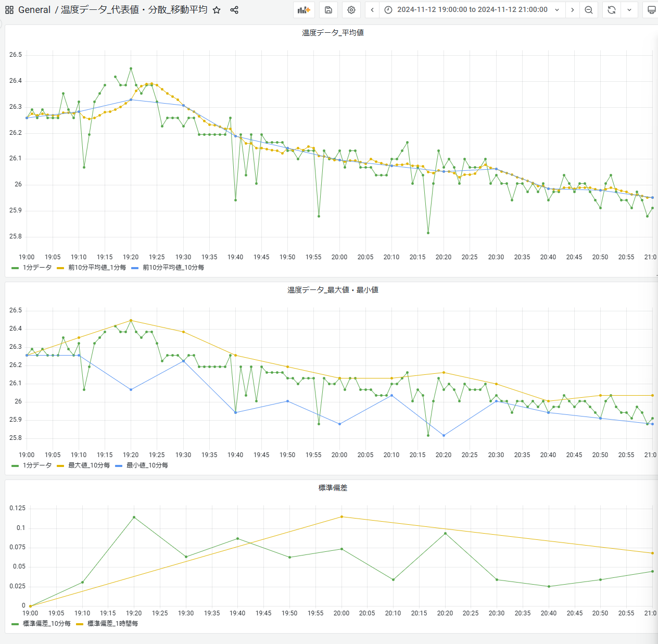Viewport: 658px width, 644px height.
Task: Click the share dashboard icon
Action: 234,10
